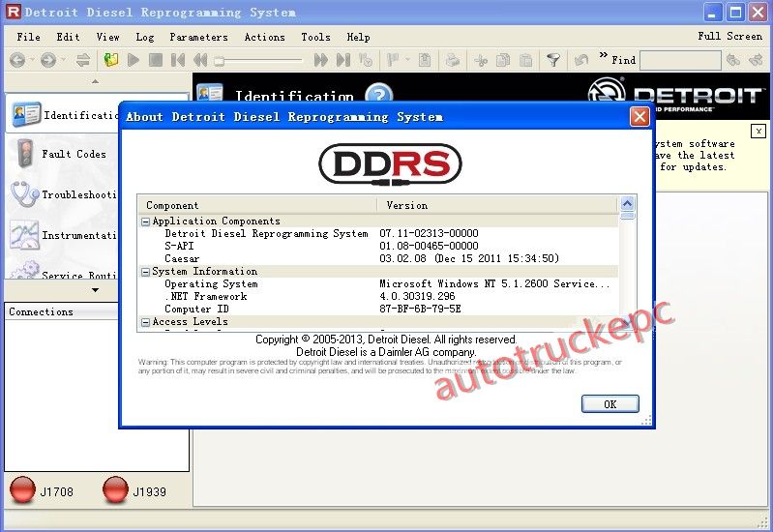Select the S-API component row
773x532 pixels.
point(378,246)
